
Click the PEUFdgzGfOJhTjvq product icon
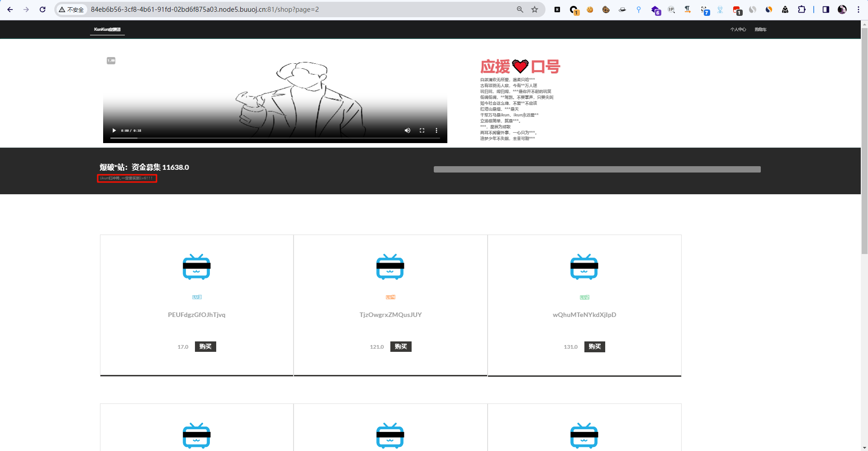click(196, 267)
